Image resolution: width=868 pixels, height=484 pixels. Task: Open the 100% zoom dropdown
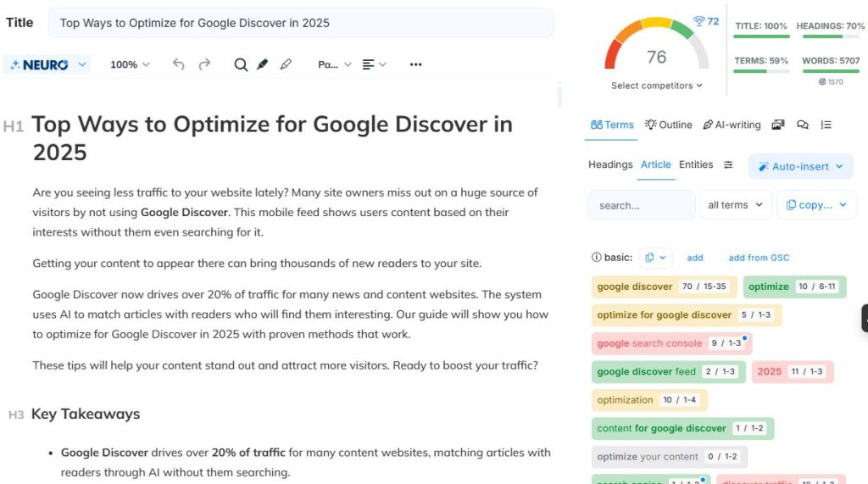[130, 64]
